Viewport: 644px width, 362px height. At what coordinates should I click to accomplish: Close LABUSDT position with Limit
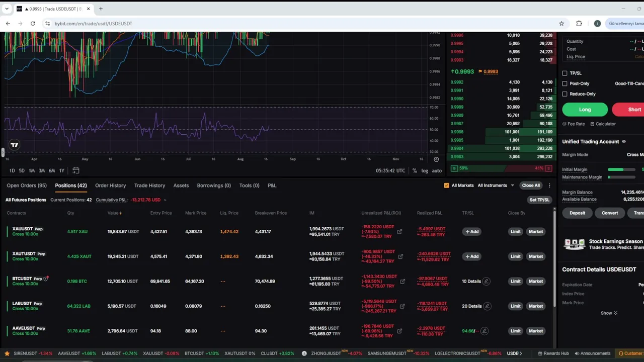[516, 306]
